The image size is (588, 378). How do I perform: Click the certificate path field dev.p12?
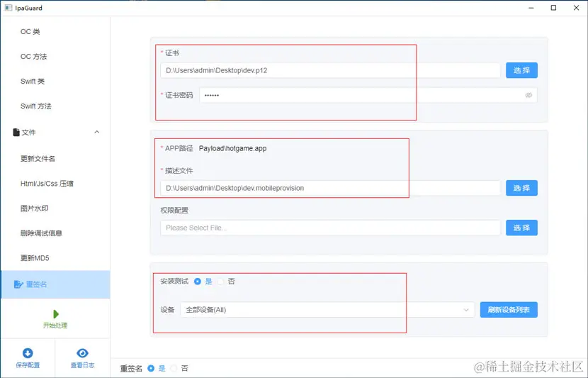pos(330,71)
